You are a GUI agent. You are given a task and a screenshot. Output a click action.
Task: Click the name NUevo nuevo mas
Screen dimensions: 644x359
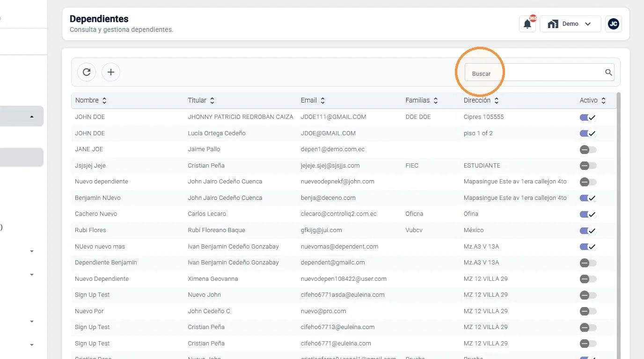click(100, 247)
